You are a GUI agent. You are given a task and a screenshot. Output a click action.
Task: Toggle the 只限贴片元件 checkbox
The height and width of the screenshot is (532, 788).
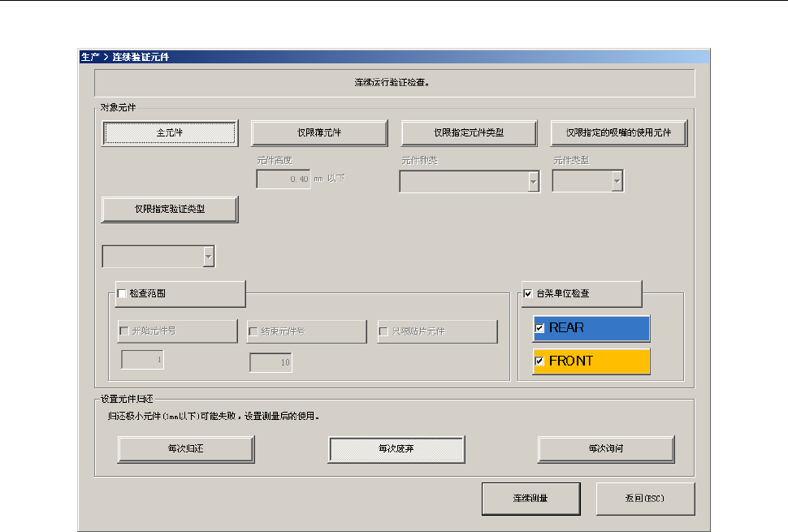coord(383,331)
